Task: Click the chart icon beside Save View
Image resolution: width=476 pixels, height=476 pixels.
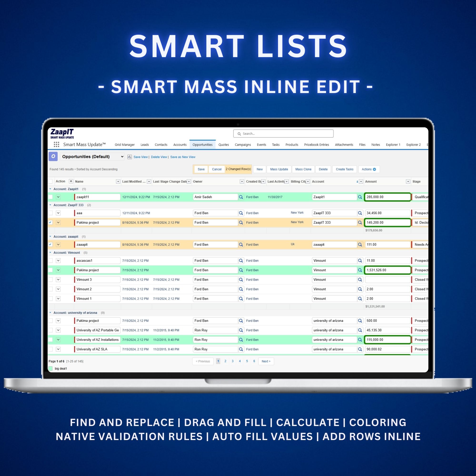Action: (130, 157)
